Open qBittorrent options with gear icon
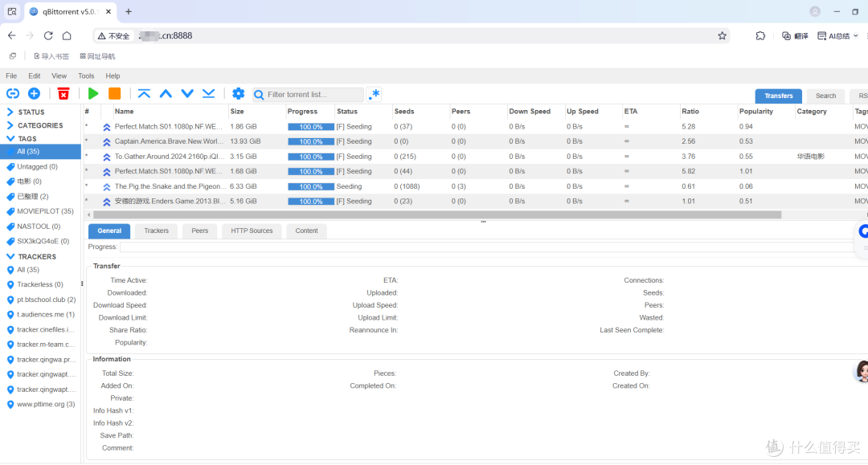Screen dimensions: 868x465 [238, 94]
